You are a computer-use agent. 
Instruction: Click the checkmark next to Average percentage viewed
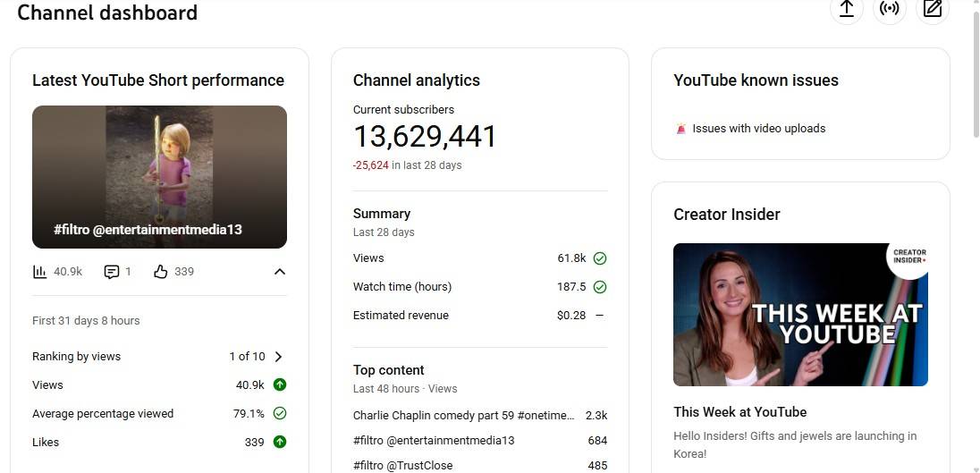pos(279,414)
